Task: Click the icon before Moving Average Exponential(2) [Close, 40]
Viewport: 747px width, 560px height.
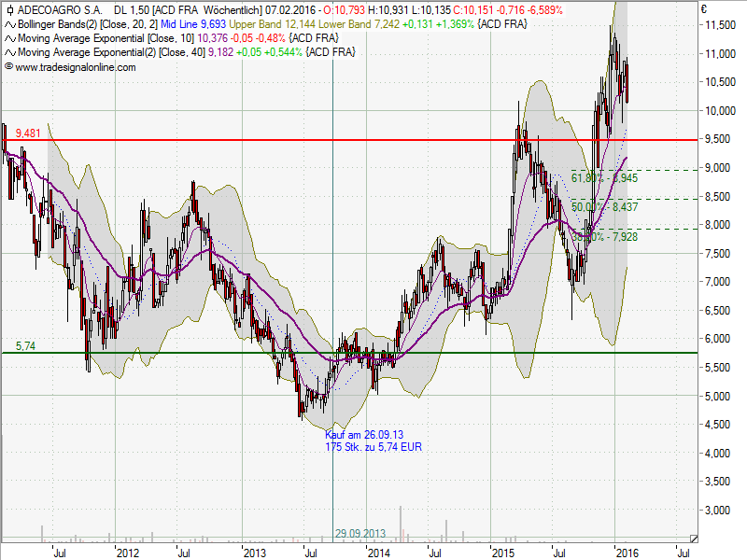Action: [9, 52]
